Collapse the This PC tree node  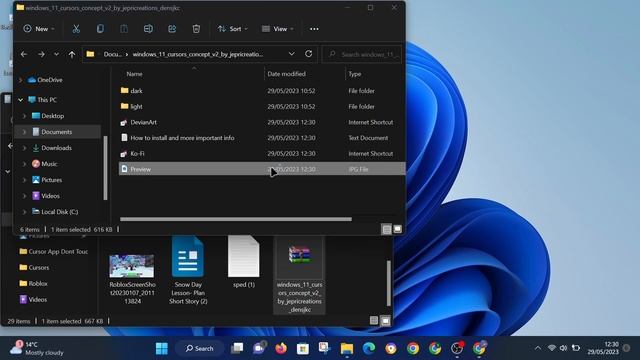[x=20, y=100]
